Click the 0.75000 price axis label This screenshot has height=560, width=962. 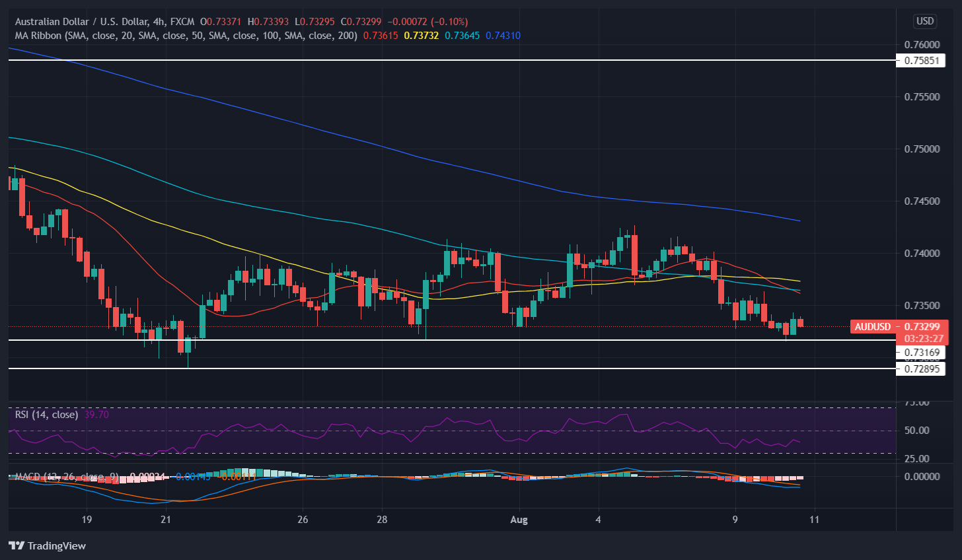point(921,149)
